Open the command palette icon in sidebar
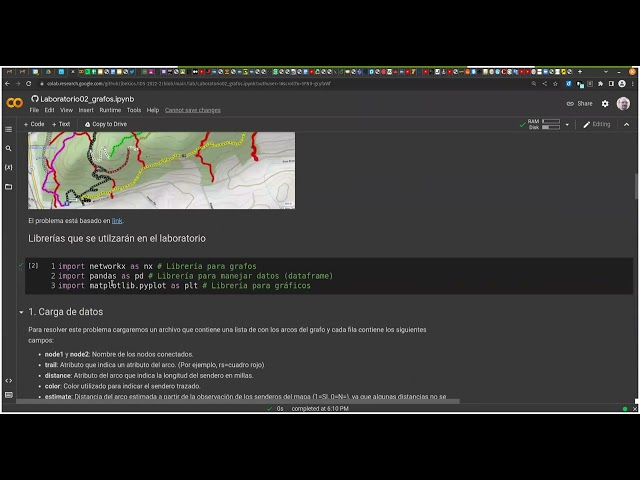The image size is (640, 480). click(x=9, y=395)
